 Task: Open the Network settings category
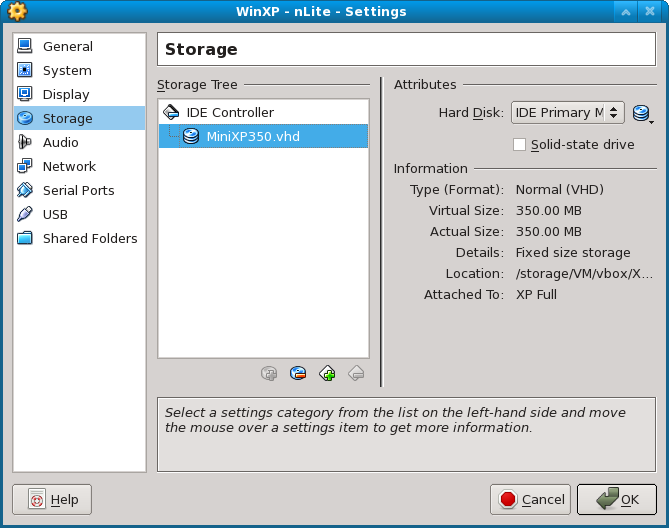(79, 166)
